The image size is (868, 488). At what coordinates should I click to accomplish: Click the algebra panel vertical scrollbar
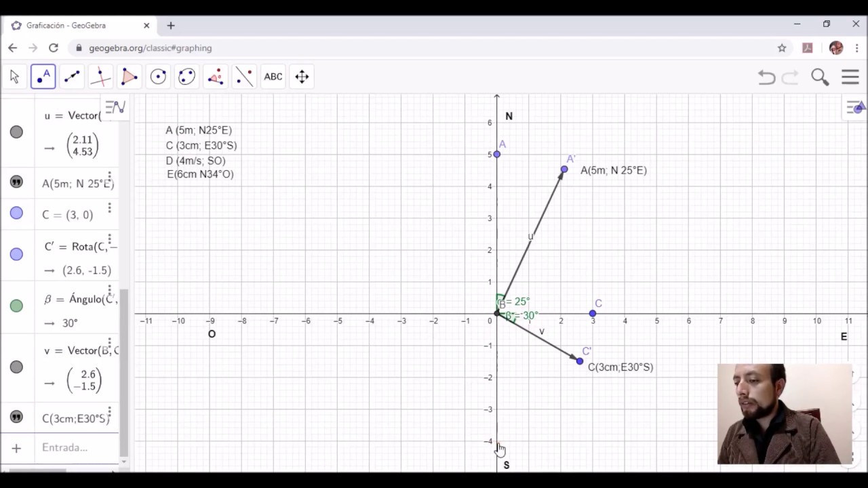(123, 373)
